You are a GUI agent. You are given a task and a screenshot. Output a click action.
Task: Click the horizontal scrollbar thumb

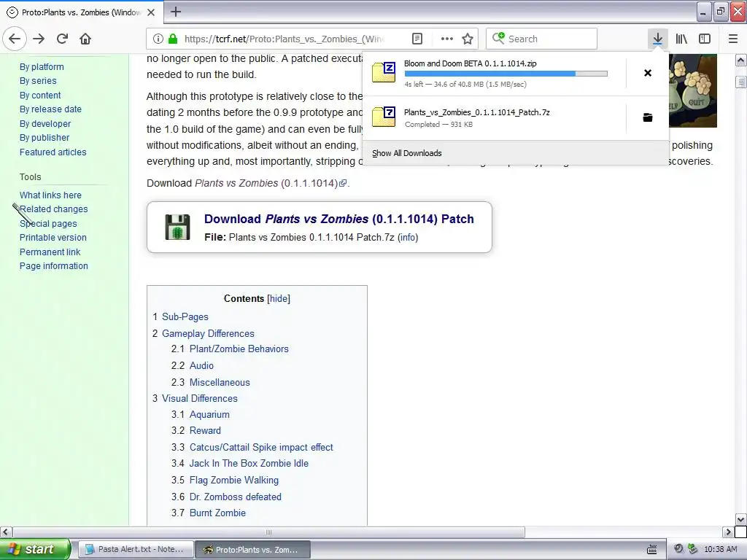pyautogui.click(x=268, y=532)
